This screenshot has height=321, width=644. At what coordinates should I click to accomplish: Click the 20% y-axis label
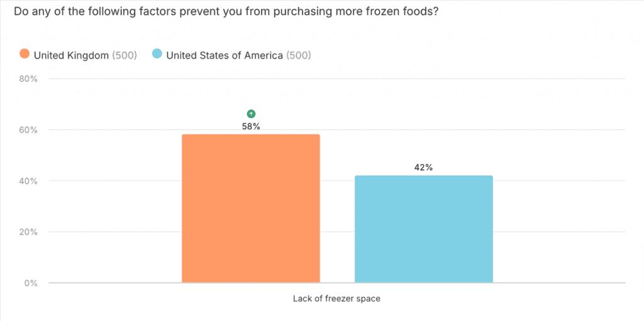tap(29, 232)
